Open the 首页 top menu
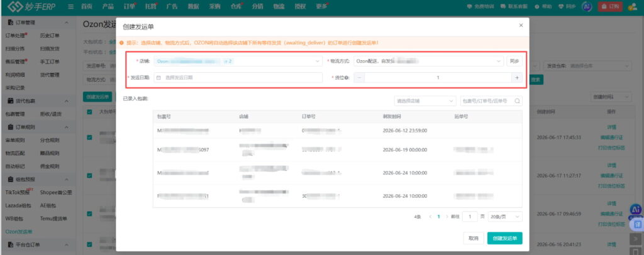The width and height of the screenshot is (644, 255). (x=86, y=6)
